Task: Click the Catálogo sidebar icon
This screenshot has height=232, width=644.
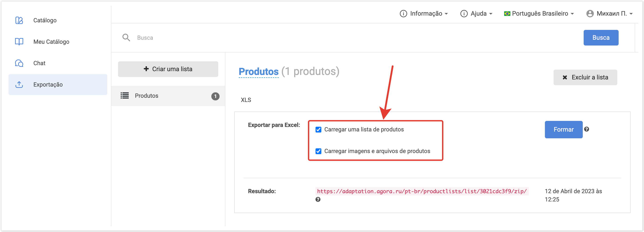Action: pyautogui.click(x=19, y=20)
